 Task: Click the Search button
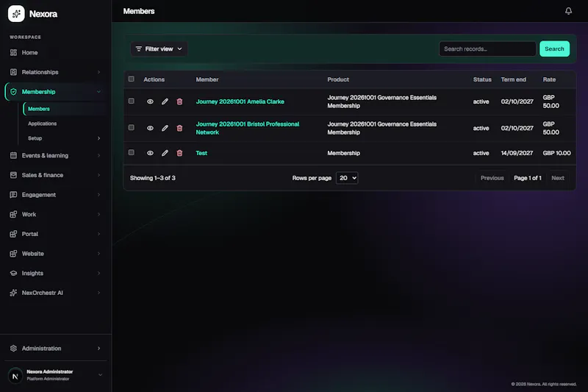coord(554,49)
